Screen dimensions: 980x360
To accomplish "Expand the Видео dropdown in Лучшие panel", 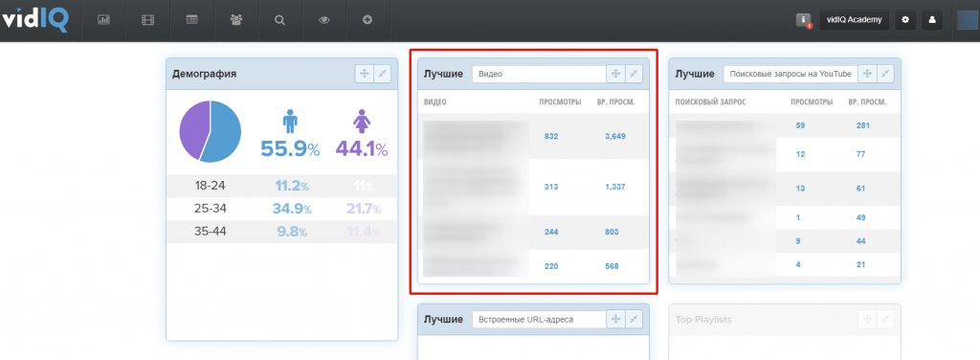I will (x=540, y=74).
